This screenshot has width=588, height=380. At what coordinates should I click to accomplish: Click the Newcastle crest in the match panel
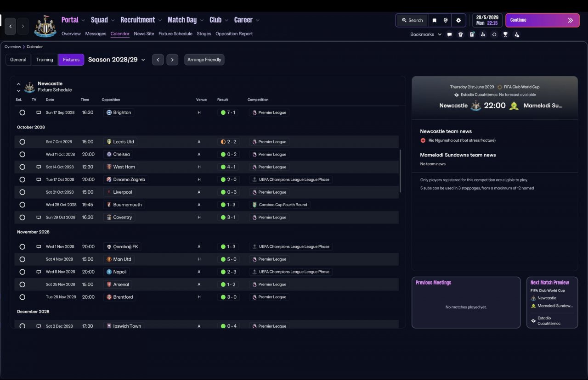point(476,106)
